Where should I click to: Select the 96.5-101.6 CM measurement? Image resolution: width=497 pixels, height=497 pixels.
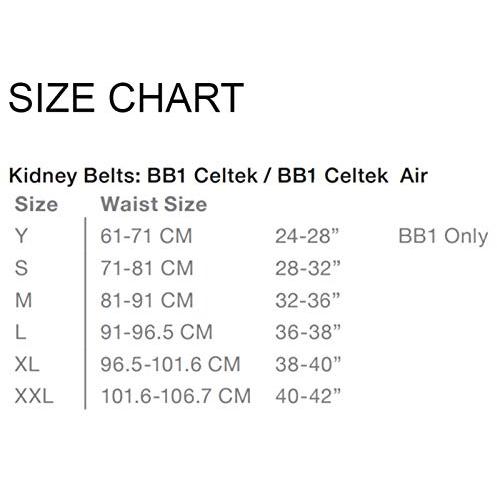pyautogui.click(x=170, y=364)
